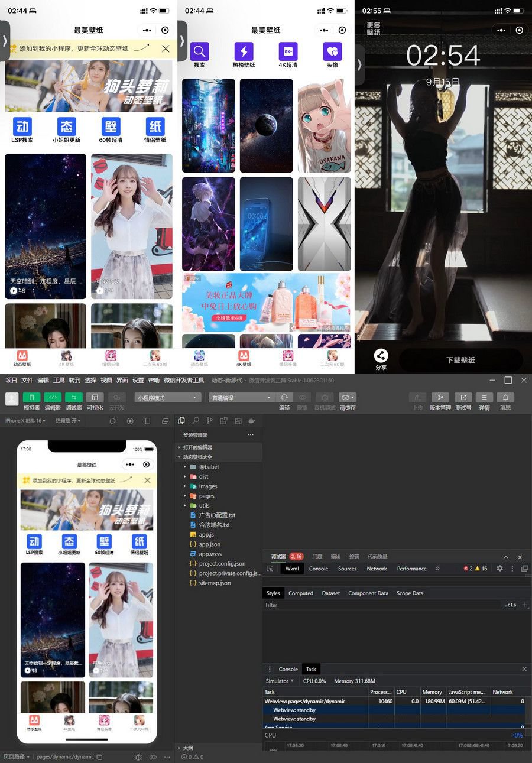This screenshot has width=532, height=763.
Task: Click the source control branch icon
Action: coord(209,421)
